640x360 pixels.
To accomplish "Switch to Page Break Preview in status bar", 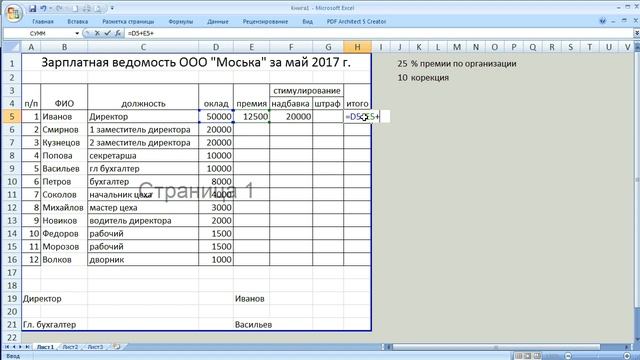I will coord(537,356).
